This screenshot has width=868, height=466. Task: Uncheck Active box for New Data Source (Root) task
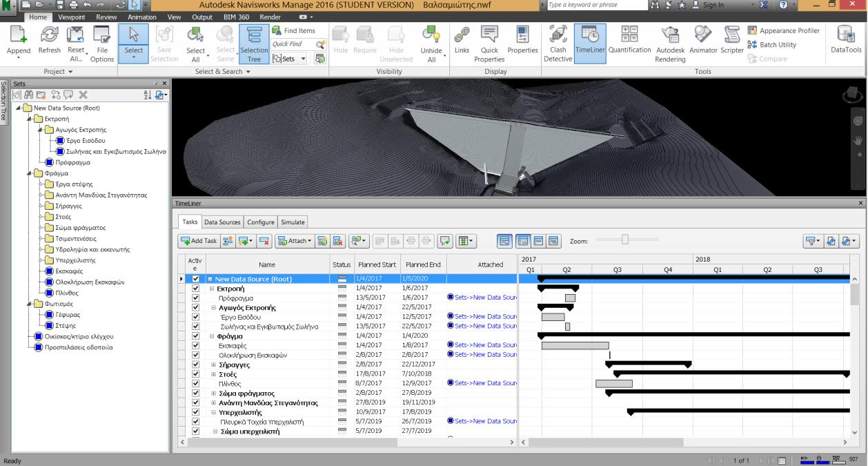[196, 279]
